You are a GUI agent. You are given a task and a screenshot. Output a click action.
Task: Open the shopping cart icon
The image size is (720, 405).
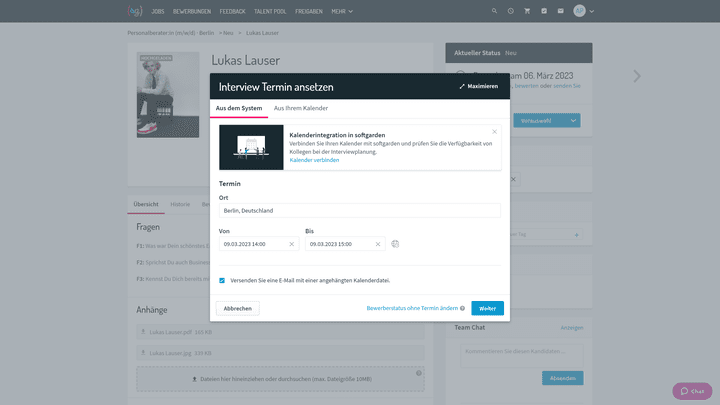click(x=527, y=10)
